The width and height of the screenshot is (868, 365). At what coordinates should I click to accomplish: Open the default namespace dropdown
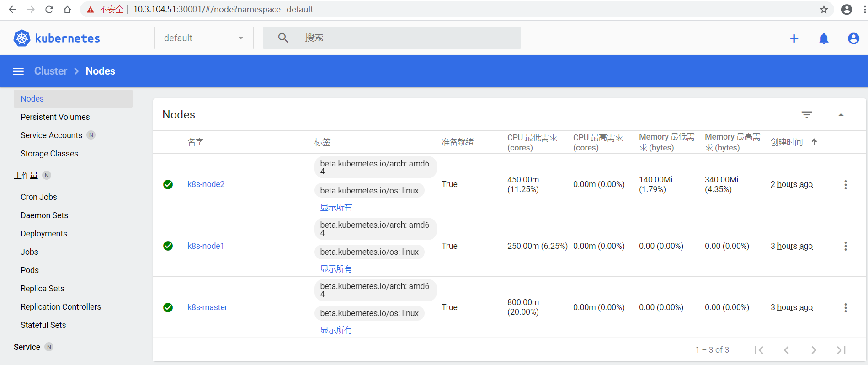(x=204, y=38)
